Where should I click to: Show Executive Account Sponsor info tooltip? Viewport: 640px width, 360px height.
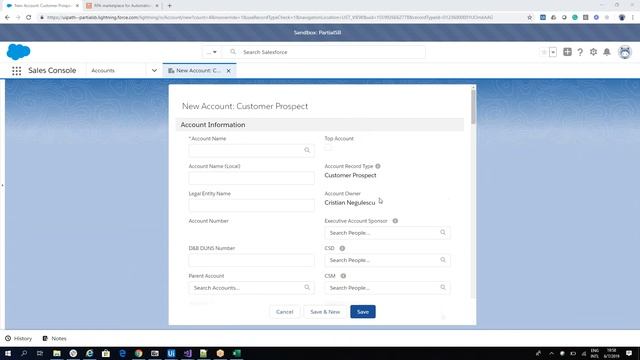click(x=395, y=221)
